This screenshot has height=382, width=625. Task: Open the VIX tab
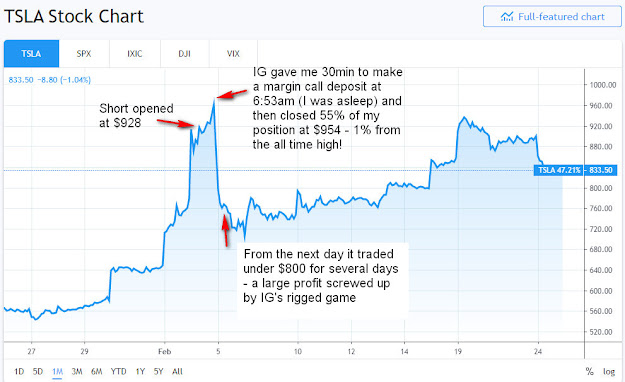[233, 53]
